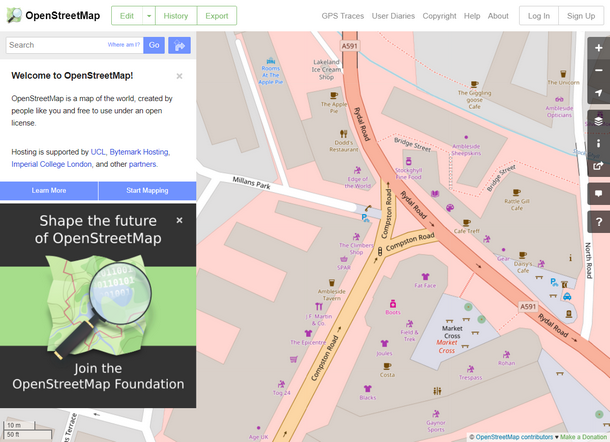610x442 pixels.
Task: Click the Go search button
Action: coord(154,45)
